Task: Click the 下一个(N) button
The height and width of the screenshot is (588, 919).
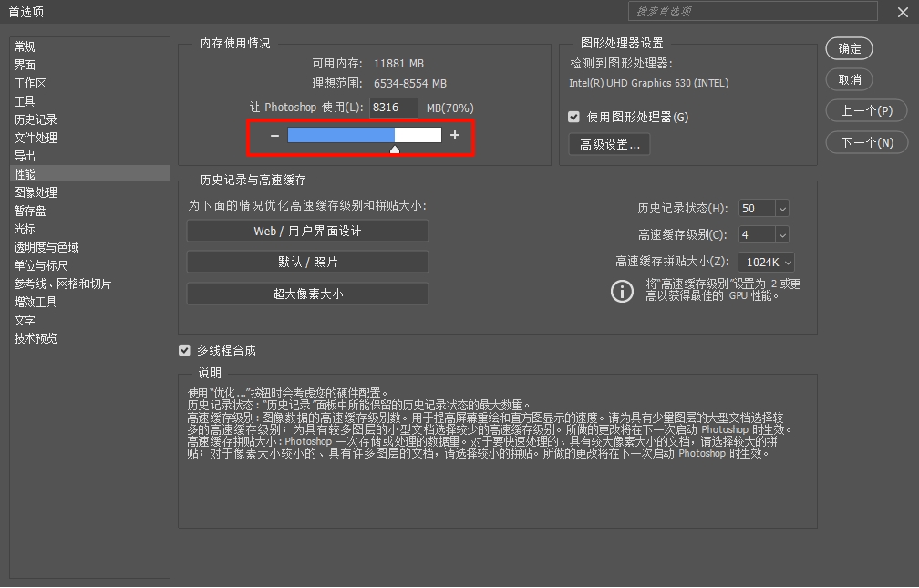Action: (867, 142)
